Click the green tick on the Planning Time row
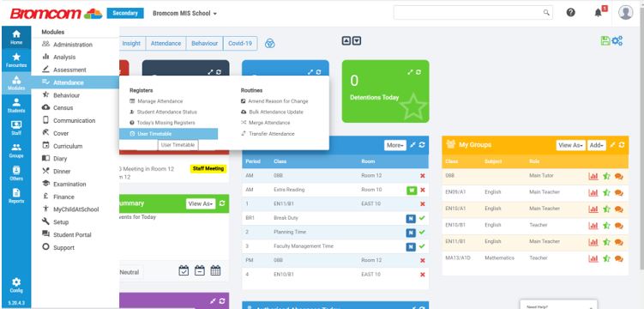Screen dimensions: 644x309 point(422,232)
